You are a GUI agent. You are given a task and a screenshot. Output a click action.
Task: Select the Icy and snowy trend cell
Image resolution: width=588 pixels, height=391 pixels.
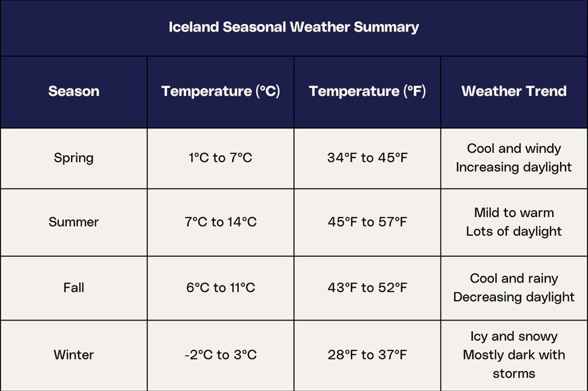514,355
